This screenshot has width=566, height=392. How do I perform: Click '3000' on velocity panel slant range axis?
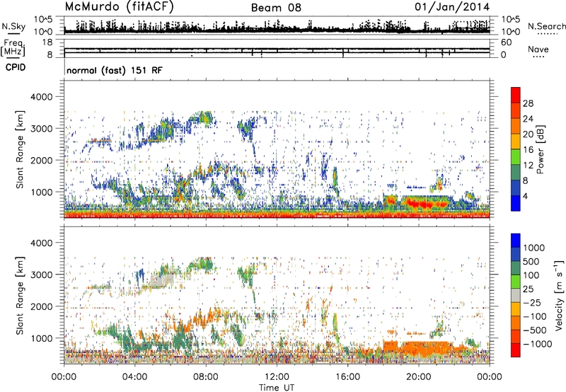(x=42, y=275)
